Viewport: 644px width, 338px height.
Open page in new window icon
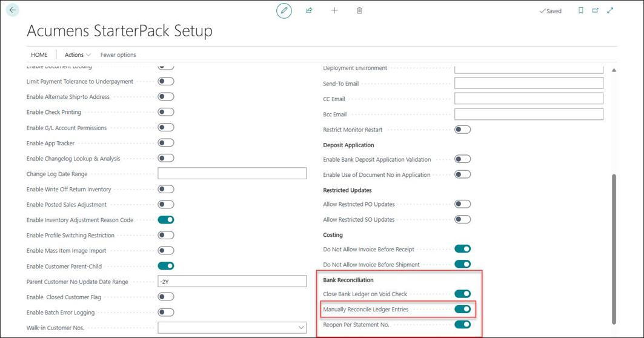pyautogui.click(x=595, y=11)
